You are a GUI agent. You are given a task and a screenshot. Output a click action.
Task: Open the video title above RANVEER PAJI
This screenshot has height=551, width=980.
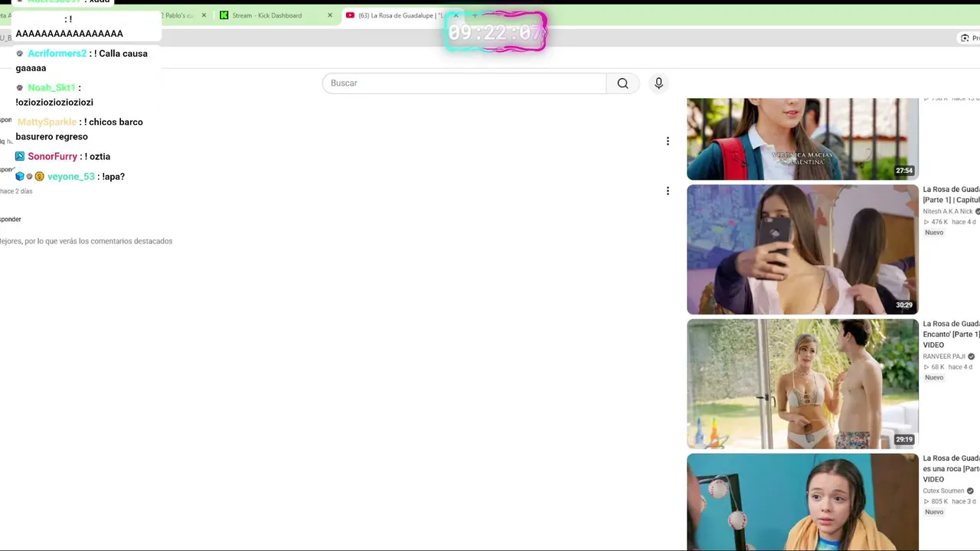[x=951, y=334]
